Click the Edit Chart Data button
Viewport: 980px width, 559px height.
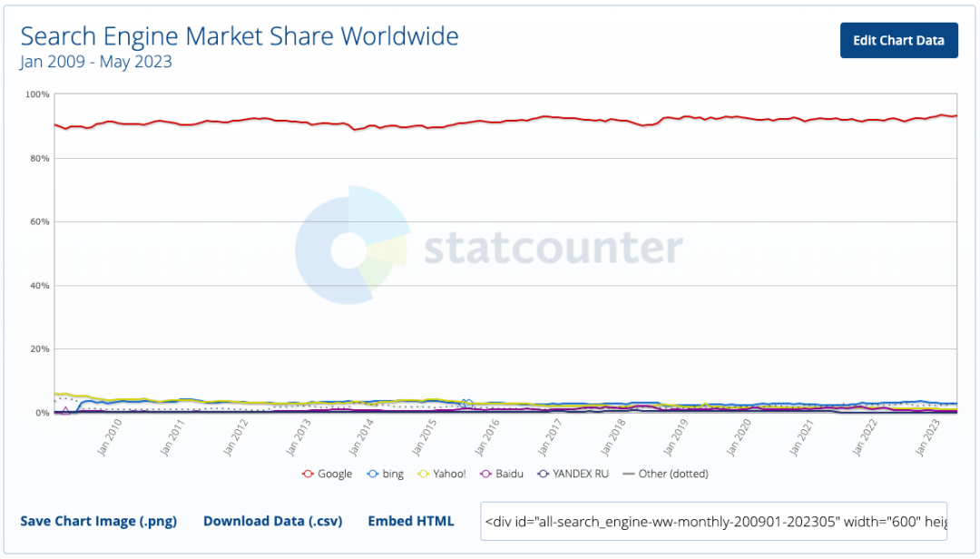[898, 40]
